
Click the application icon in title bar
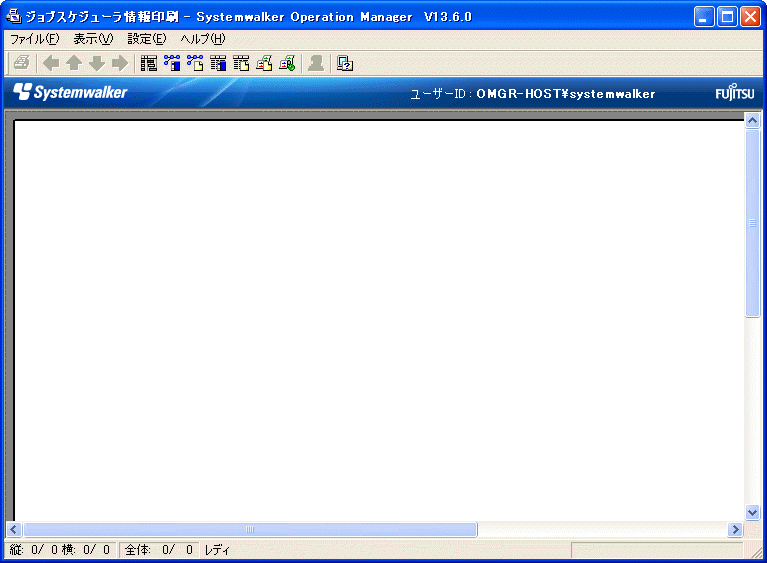[14, 16]
